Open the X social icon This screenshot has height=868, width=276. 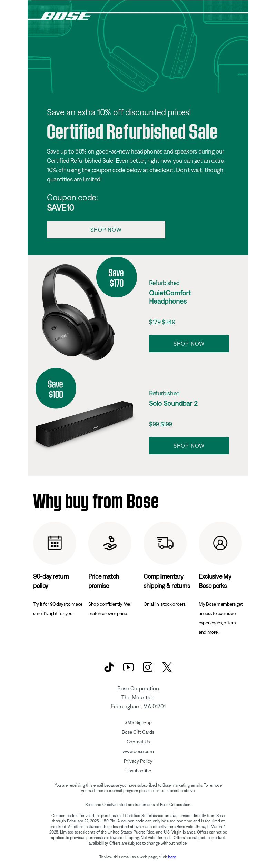click(x=167, y=667)
